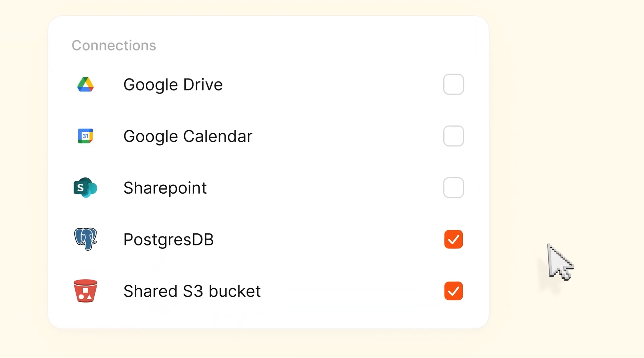This screenshot has width=644, height=358.
Task: Uncheck the PostgresDB connection checkbox
Action: pyautogui.click(x=453, y=239)
